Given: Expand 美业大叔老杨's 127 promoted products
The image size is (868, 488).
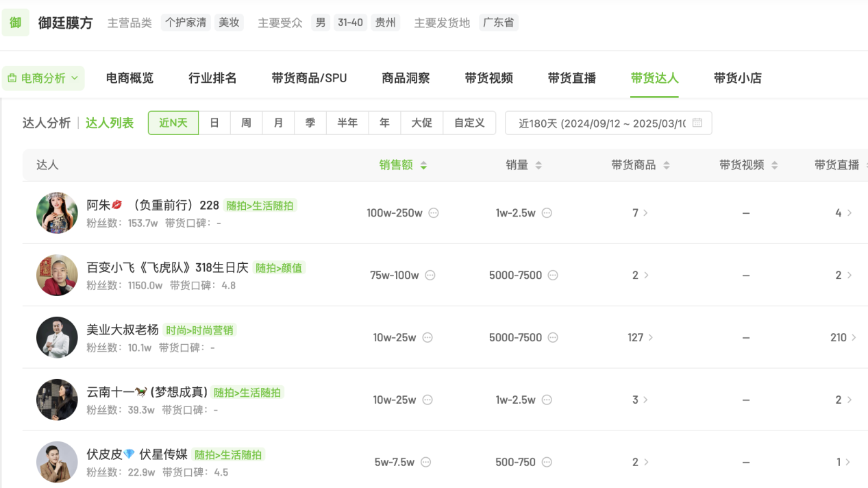Looking at the screenshot, I should (650, 338).
